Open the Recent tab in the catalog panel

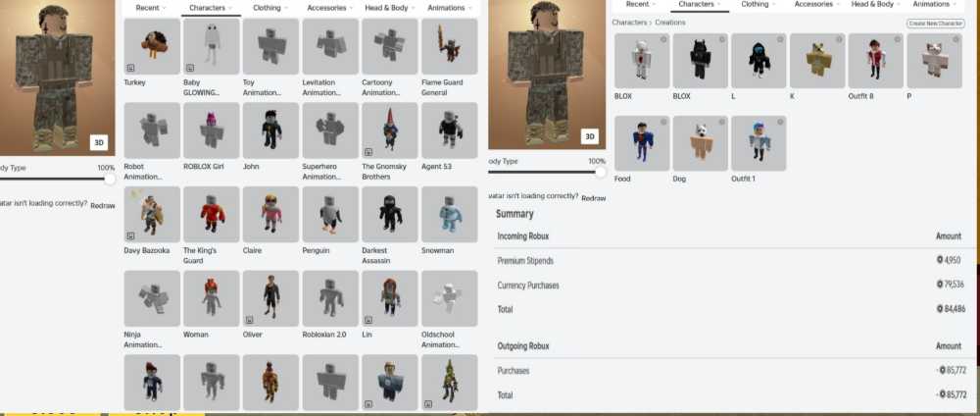click(x=151, y=8)
